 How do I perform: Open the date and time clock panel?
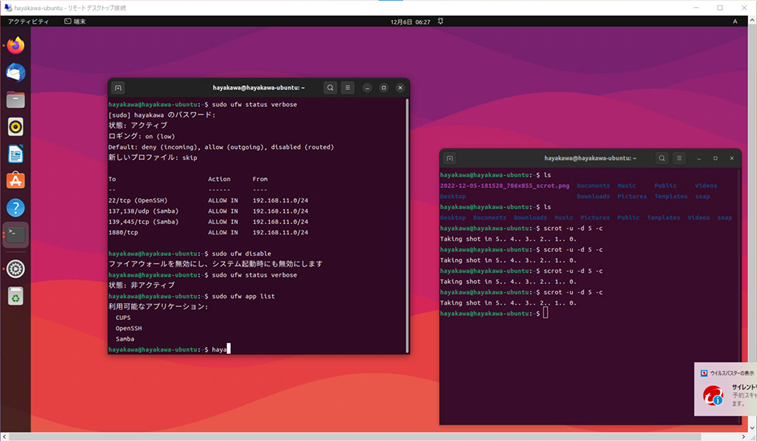point(410,21)
